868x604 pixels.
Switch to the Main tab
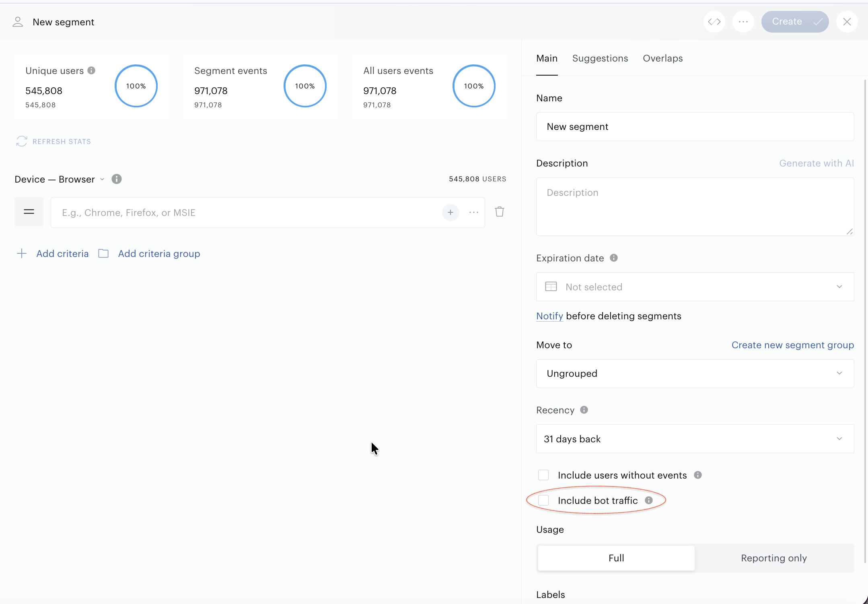coord(547,58)
